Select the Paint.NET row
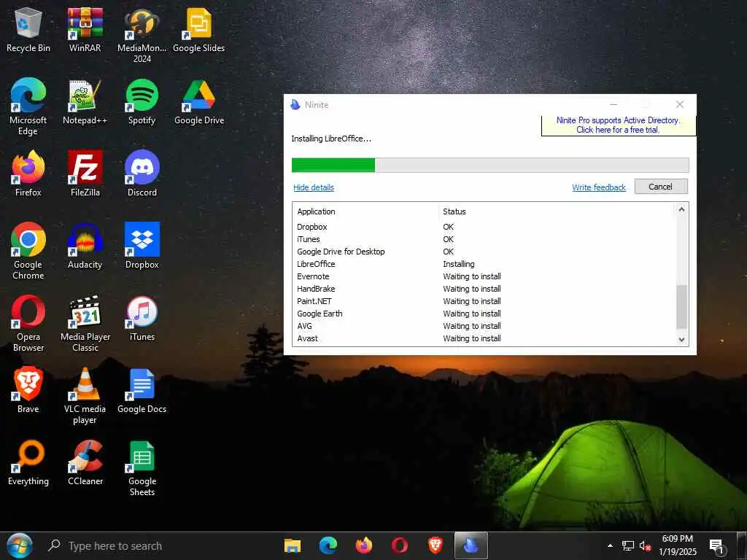Screen dimensions: 747x560 tap(484, 301)
